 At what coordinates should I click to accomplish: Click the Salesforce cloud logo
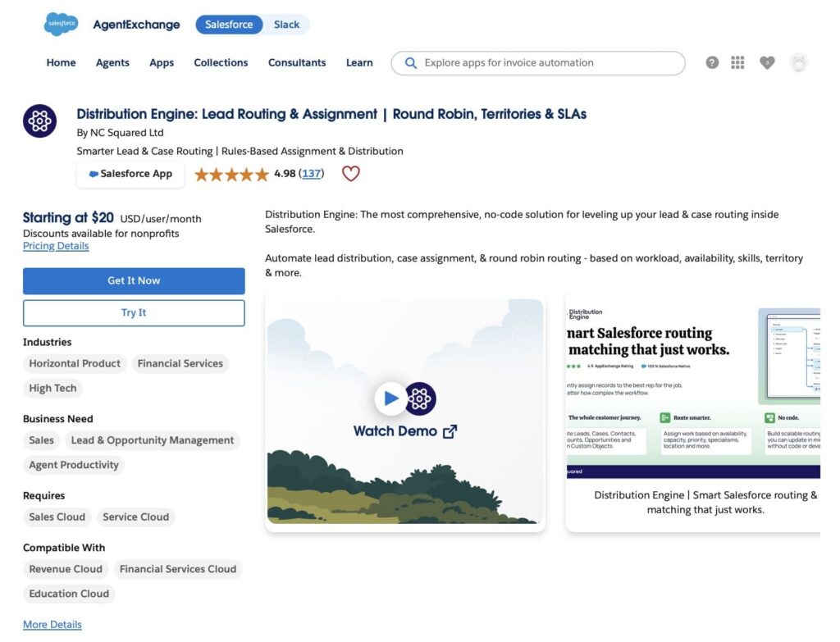coord(61,24)
